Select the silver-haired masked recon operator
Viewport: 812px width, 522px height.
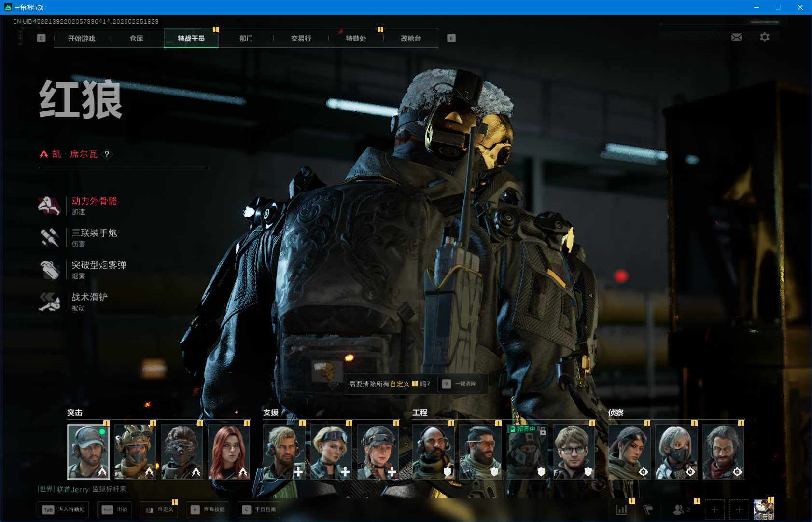point(676,452)
